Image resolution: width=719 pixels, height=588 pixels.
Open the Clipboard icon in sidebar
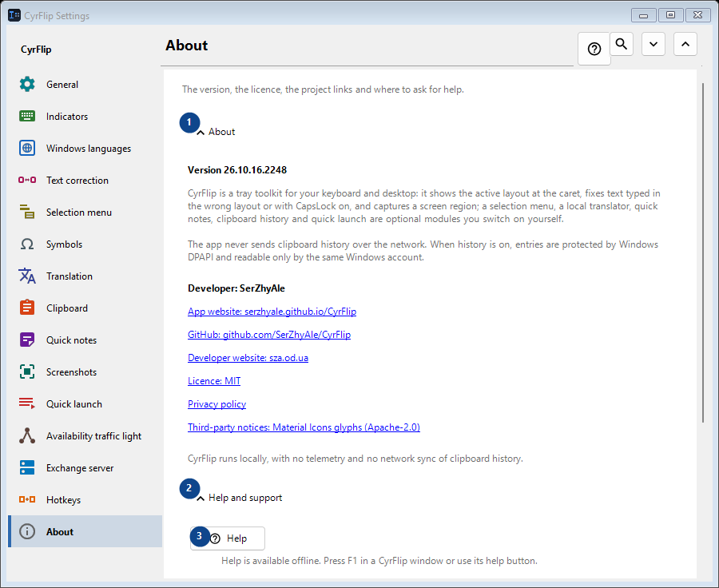coord(27,308)
